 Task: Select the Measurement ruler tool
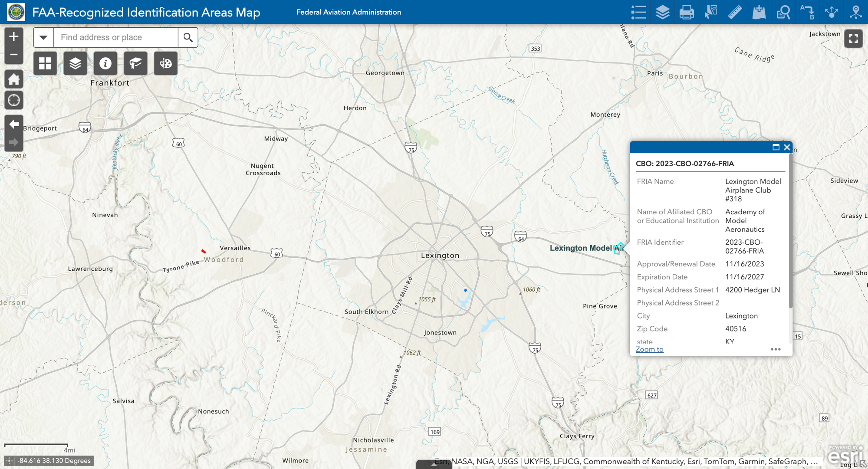click(735, 12)
